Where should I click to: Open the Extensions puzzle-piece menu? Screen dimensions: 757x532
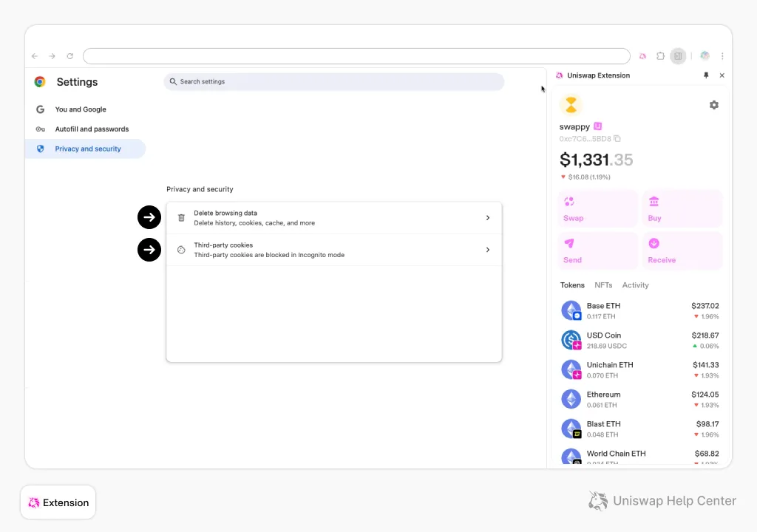point(660,56)
